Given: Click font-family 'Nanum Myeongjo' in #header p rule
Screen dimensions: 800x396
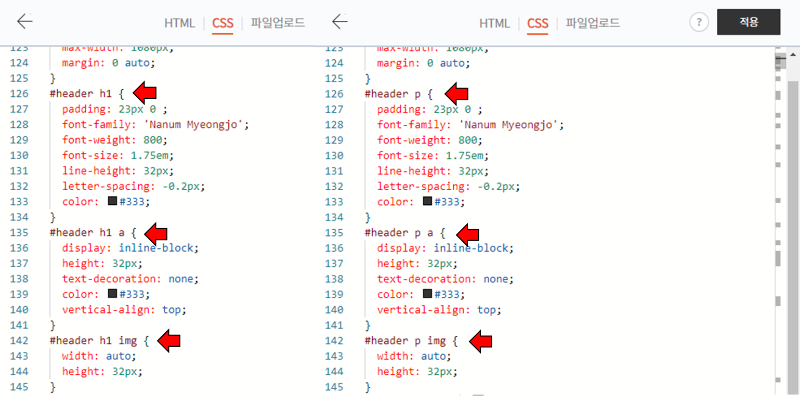Looking at the screenshot, I should coord(470,125).
